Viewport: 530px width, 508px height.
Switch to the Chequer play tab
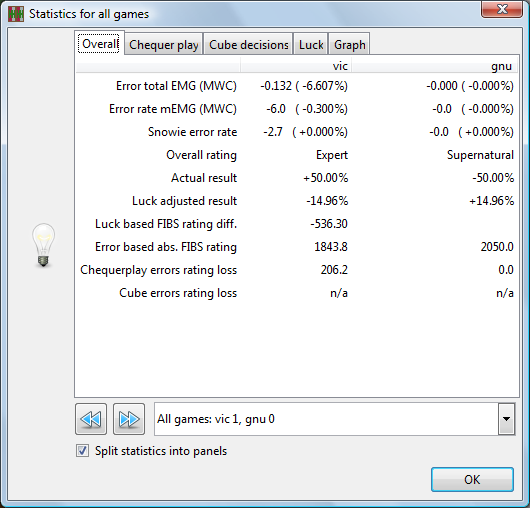tap(164, 45)
